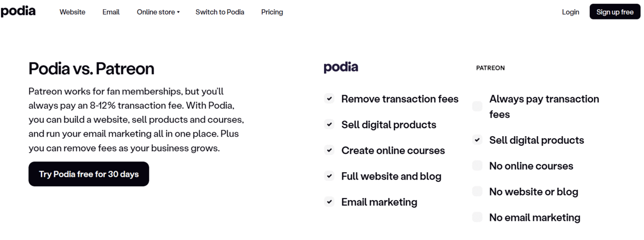Click the Podia logo in header
The height and width of the screenshot is (240, 644).
[18, 11]
